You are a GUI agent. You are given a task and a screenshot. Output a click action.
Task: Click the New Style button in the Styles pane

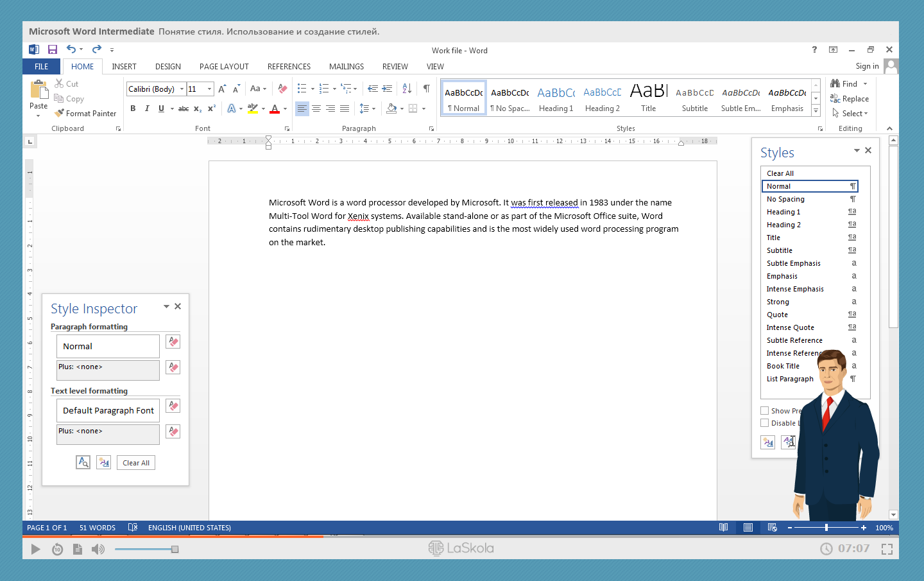tap(767, 442)
